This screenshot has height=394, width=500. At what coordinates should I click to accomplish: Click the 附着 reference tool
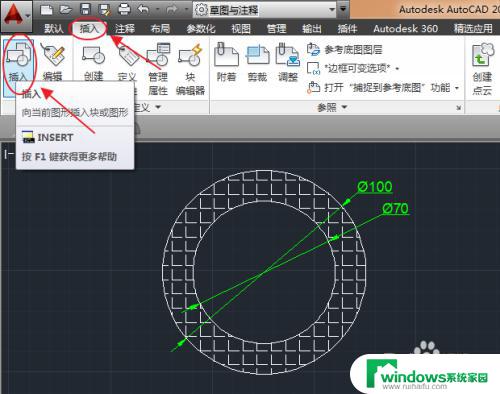226,63
